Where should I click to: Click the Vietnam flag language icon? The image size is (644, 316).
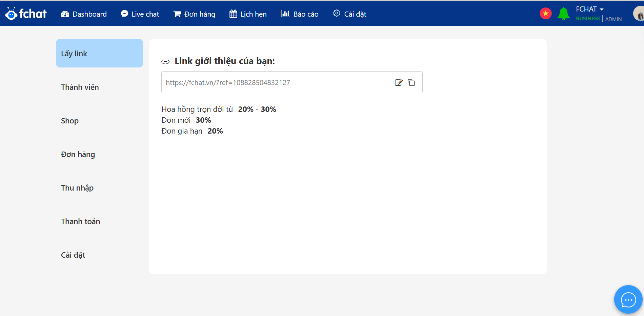click(x=545, y=14)
